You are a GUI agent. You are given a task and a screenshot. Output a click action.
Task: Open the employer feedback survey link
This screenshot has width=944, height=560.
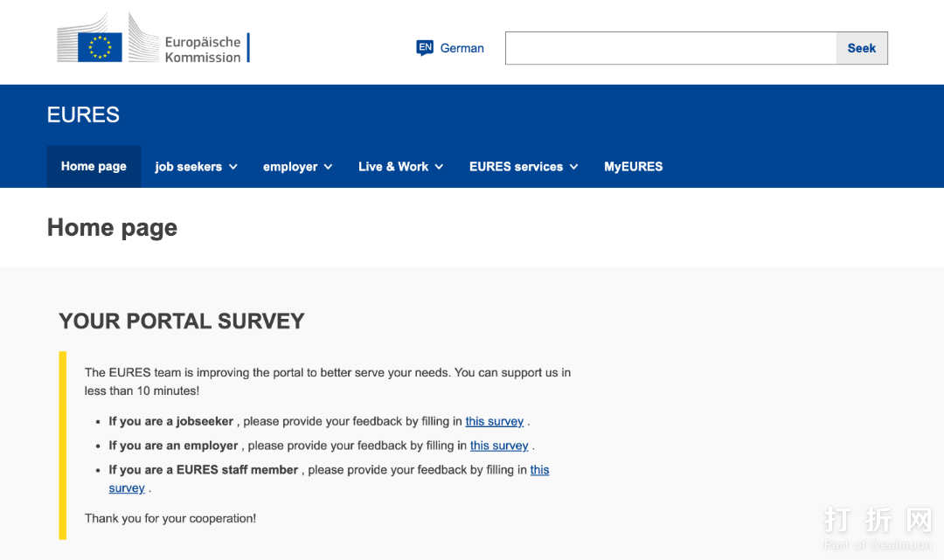(x=499, y=446)
